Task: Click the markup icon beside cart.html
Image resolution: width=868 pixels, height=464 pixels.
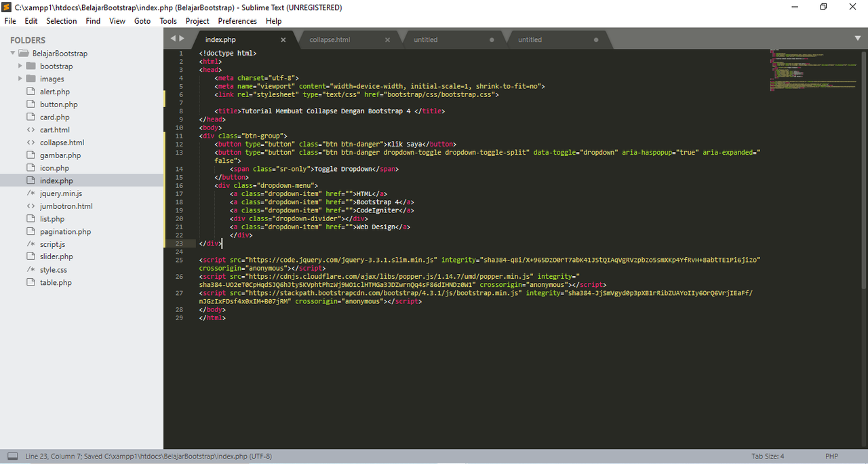Action: (31, 130)
